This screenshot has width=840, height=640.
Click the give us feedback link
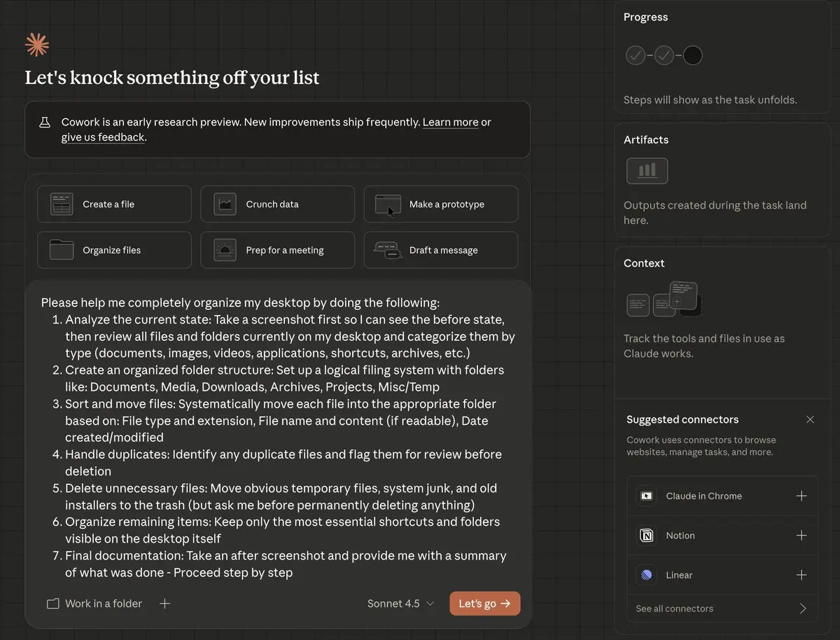pos(102,137)
